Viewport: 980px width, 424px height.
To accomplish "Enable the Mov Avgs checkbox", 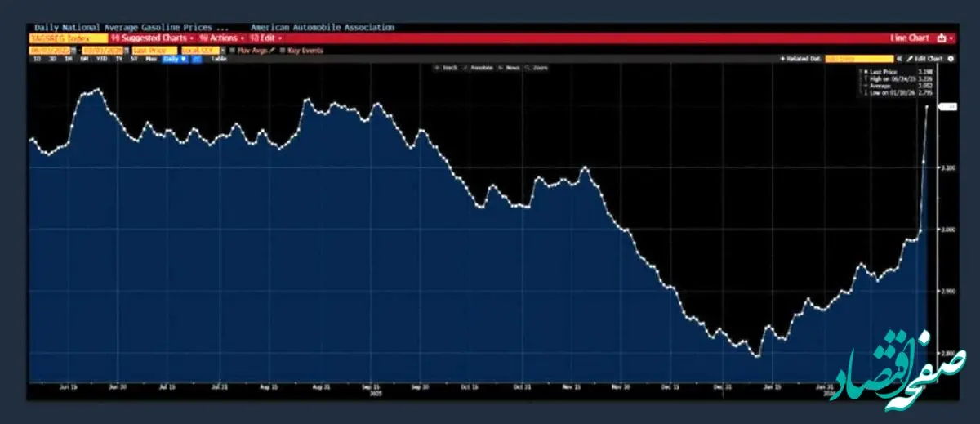I will pyautogui.click(x=233, y=50).
